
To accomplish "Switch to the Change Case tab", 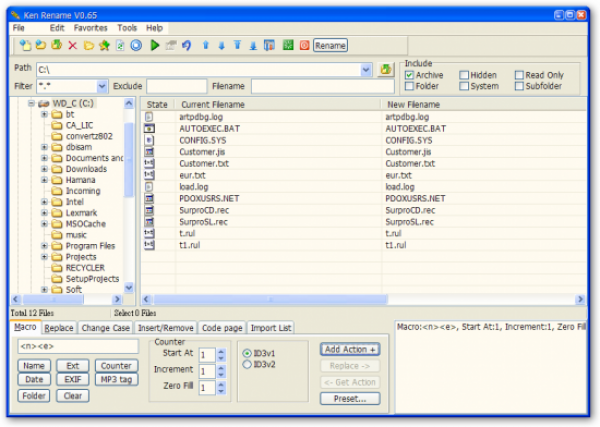I will coord(105,327).
